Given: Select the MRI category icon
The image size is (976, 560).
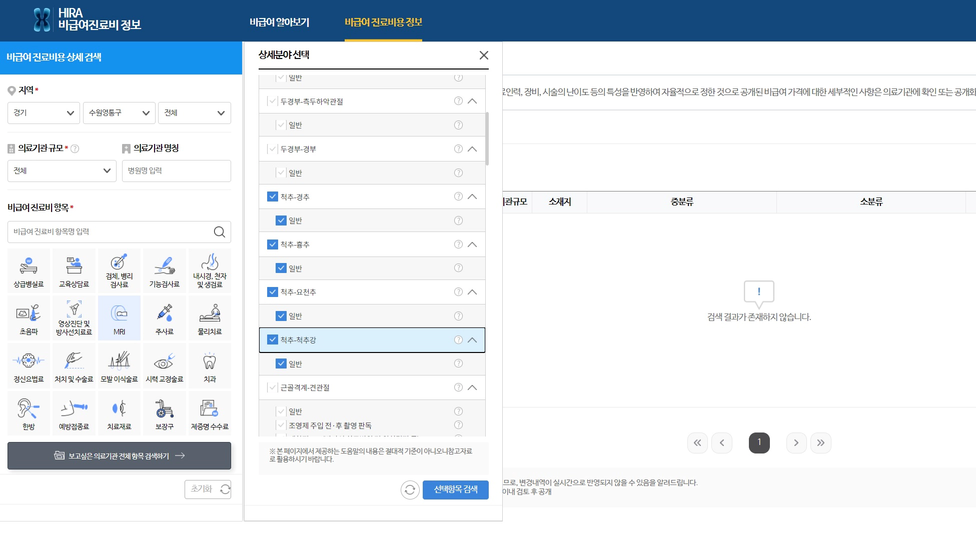Looking at the screenshot, I should click(119, 318).
